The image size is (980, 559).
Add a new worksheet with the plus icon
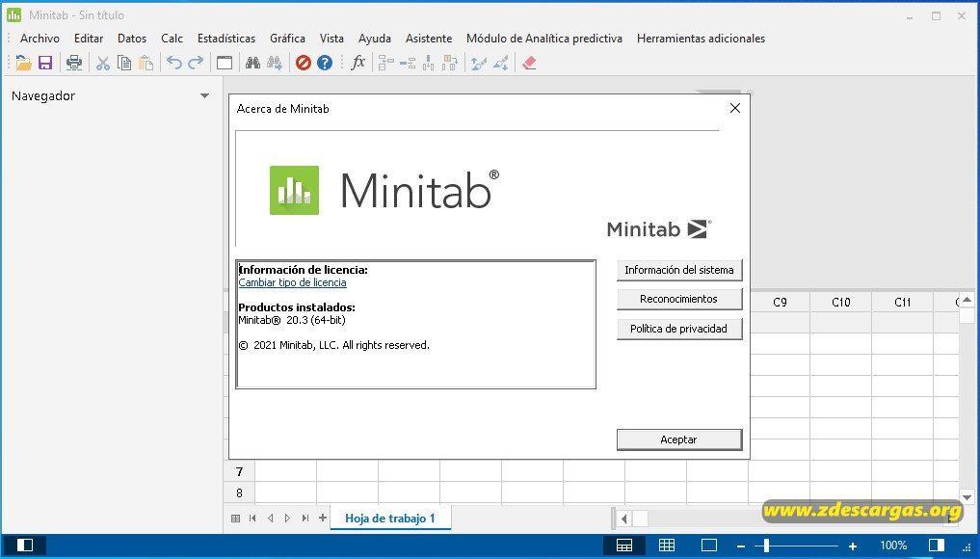tap(323, 518)
